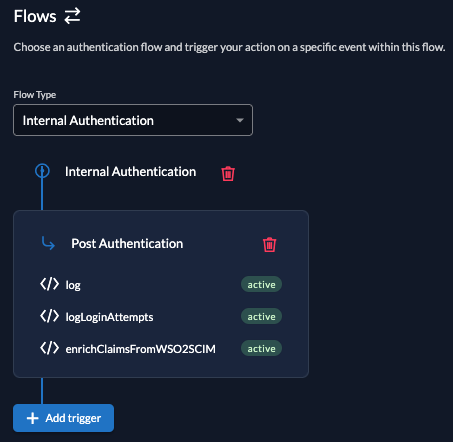Click the active badge for log

pos(261,284)
